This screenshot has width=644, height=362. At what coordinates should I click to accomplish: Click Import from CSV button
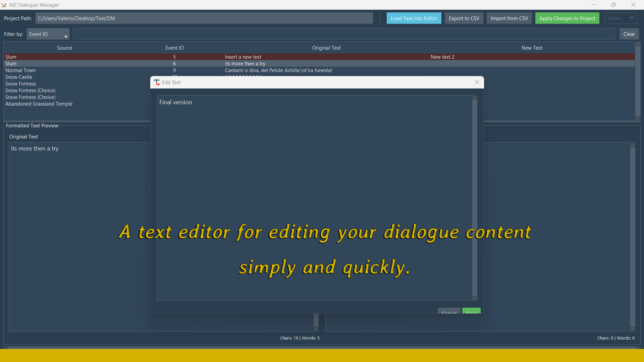(x=509, y=18)
